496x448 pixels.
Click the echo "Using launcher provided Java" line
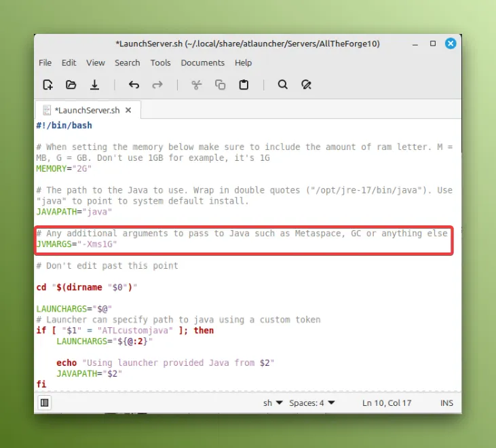pos(165,363)
